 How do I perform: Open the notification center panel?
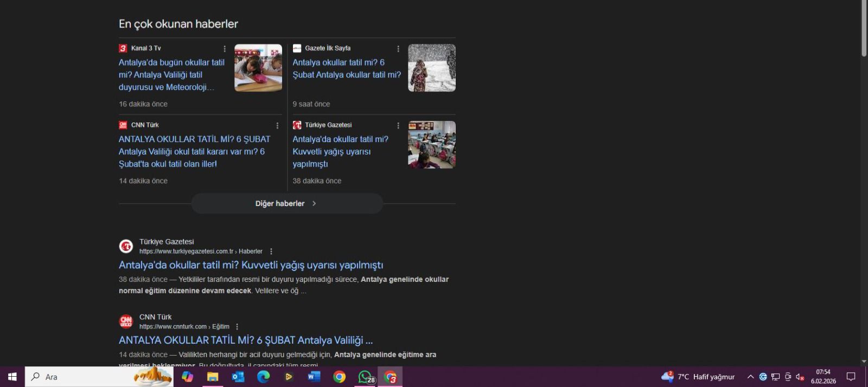pyautogui.click(x=851, y=377)
